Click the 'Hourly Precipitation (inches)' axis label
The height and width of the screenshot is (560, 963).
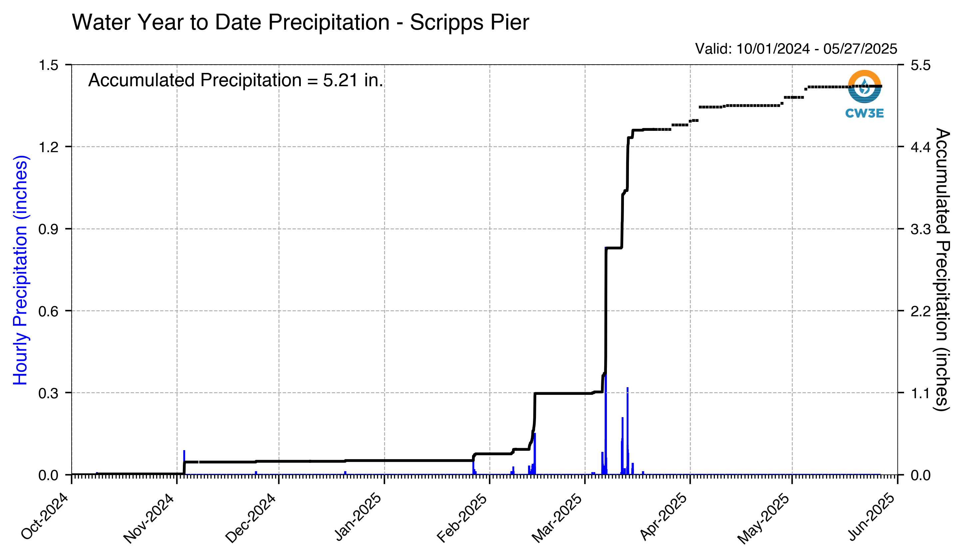(x=20, y=270)
